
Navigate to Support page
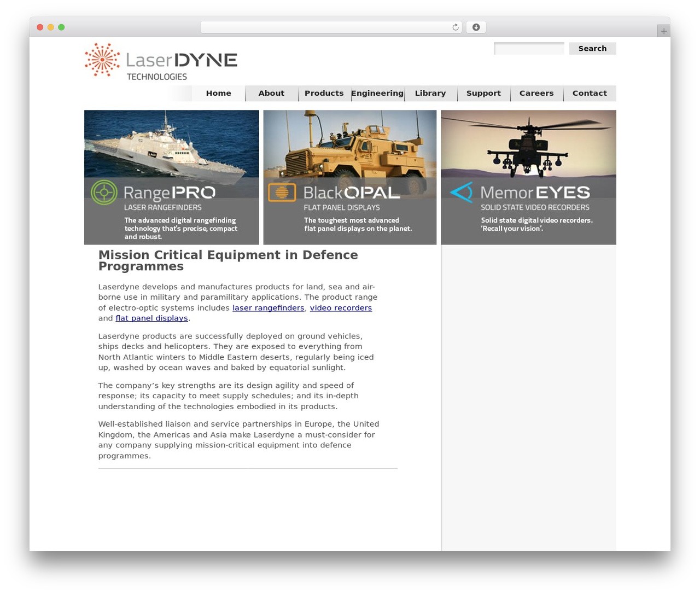pyautogui.click(x=483, y=94)
